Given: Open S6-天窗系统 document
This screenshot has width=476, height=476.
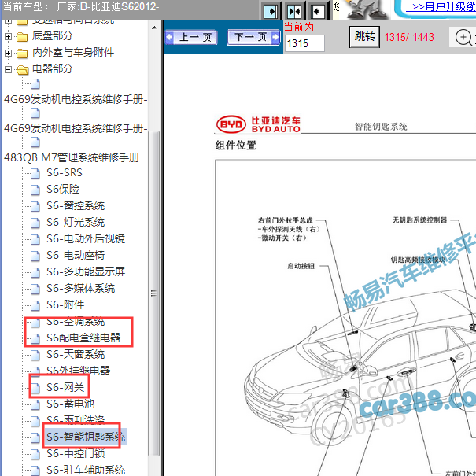Looking at the screenshot, I should pyautogui.click(x=76, y=354).
